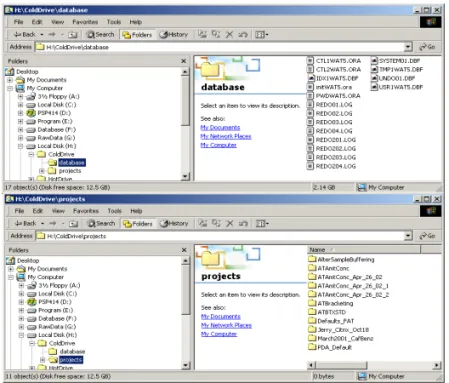The image size is (449, 383).
Task: Click Delete X icon in projects window toolbar
Action: 230,223
